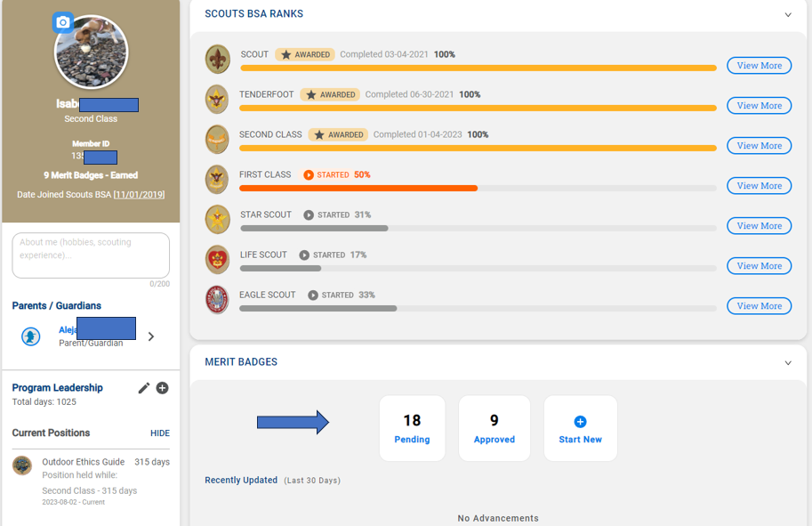View more details for Tenderfoot rank
Screen dimensions: 812x526
[760, 105]
